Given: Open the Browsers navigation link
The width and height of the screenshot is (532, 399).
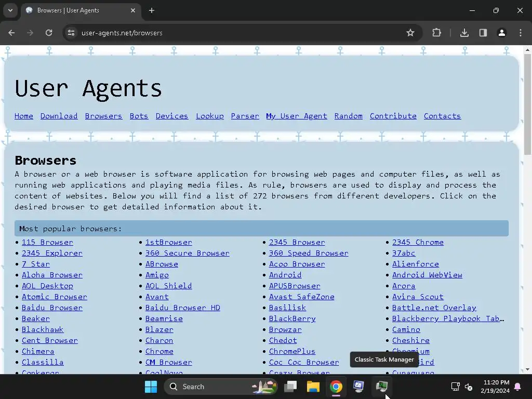Looking at the screenshot, I should (x=103, y=116).
